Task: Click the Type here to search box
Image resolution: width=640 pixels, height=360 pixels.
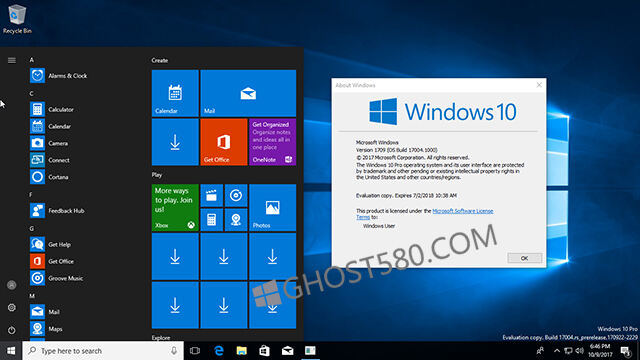Action: [x=103, y=351]
